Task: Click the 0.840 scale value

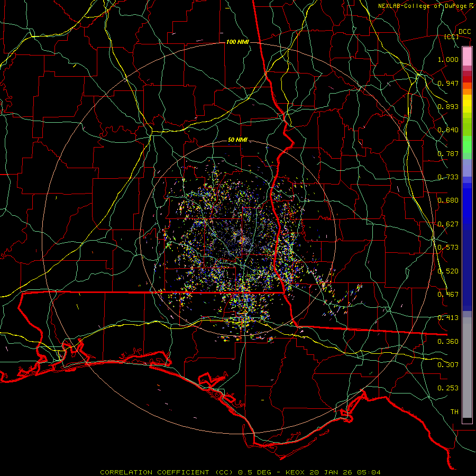Action: tap(448, 130)
